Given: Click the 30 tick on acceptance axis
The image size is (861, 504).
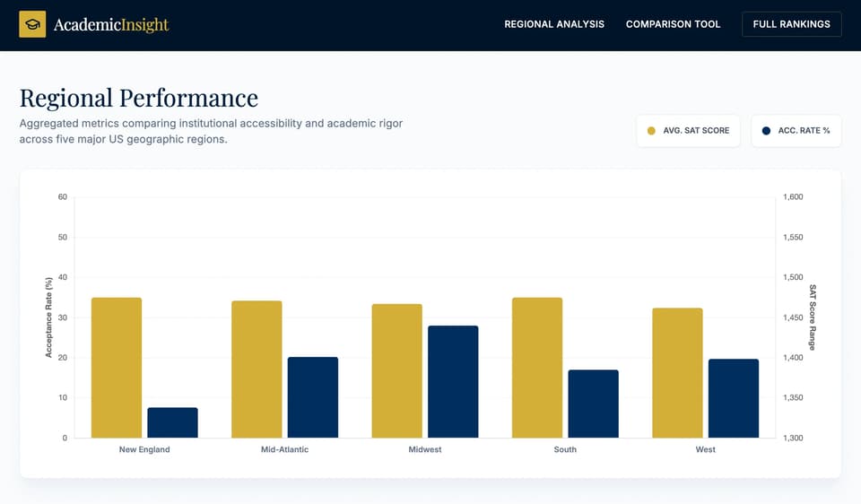Looking at the screenshot, I should [x=63, y=317].
